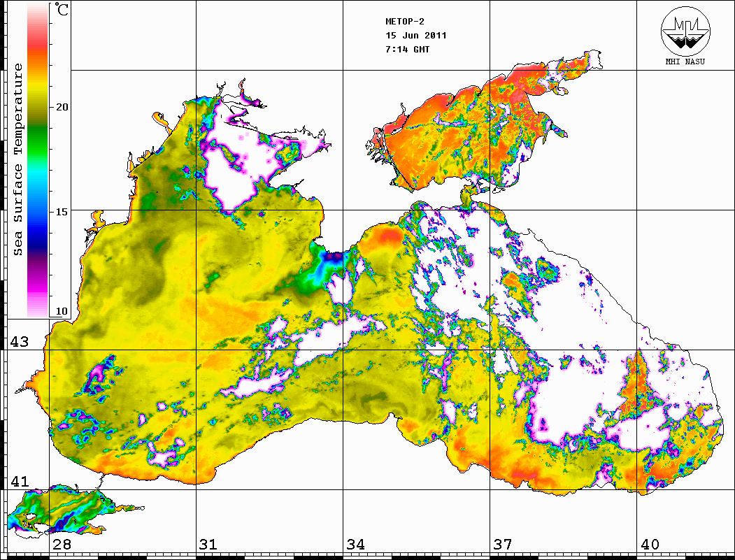
Task: Click the '7:14 GMT' time text
Action: coord(407,50)
